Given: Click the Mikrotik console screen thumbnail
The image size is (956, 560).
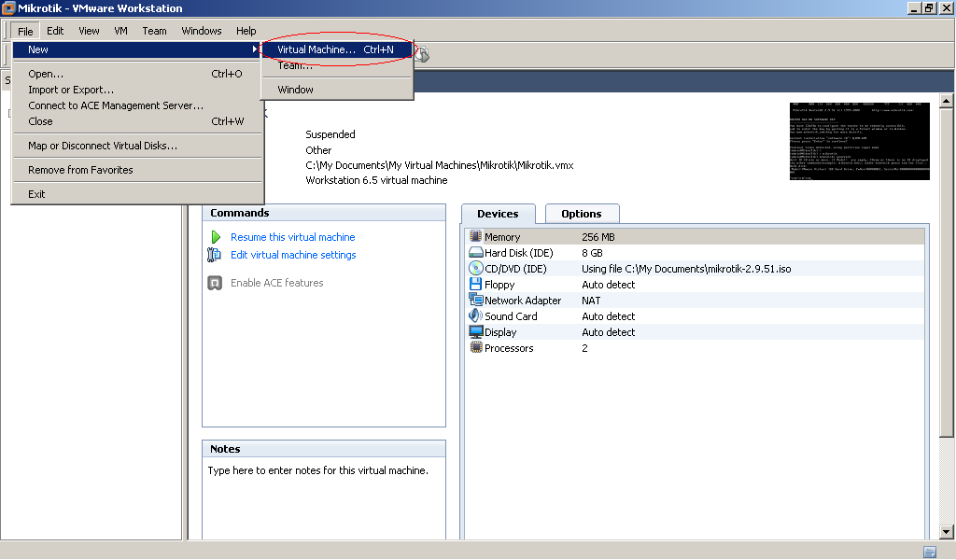Looking at the screenshot, I should (x=860, y=141).
